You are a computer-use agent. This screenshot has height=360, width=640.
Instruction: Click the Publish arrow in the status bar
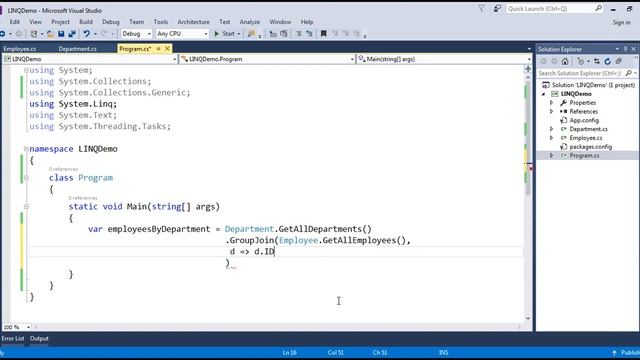(x=614, y=353)
